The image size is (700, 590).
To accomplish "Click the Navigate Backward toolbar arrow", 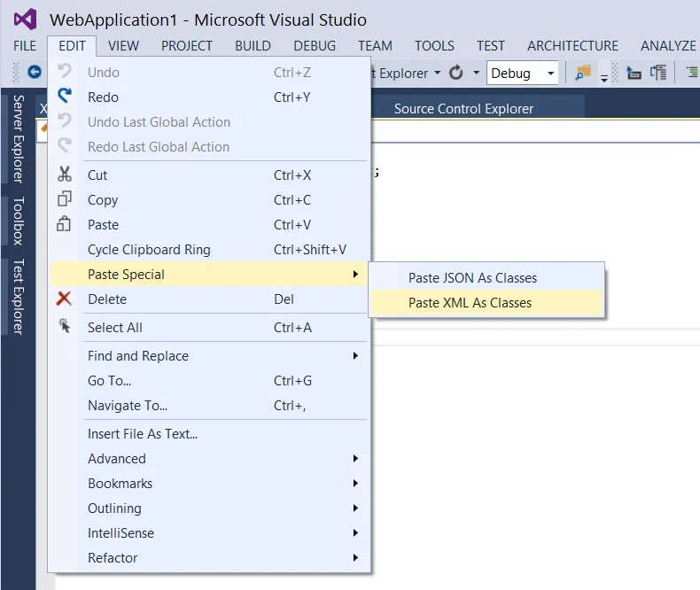I will click(35, 73).
